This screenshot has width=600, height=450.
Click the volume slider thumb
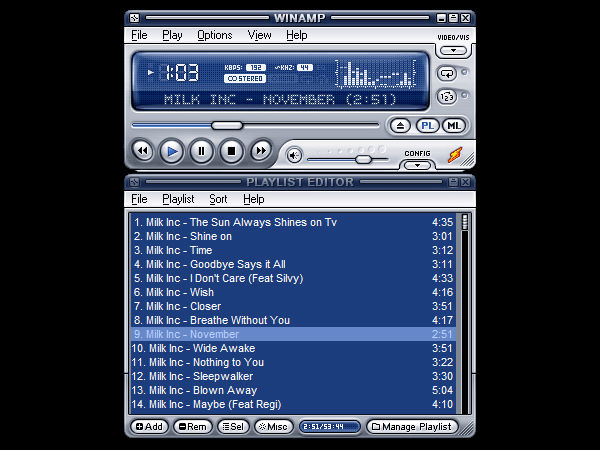(x=364, y=159)
